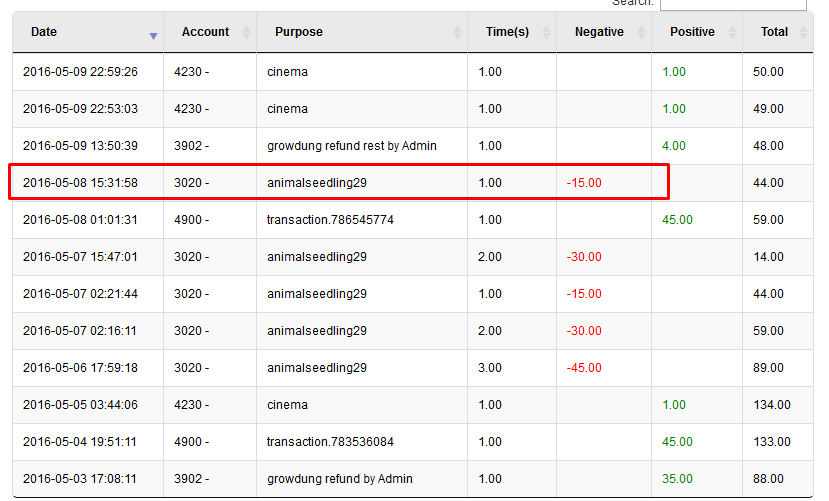Click the green 35.00 positive amount
829x501 pixels.
pos(677,479)
